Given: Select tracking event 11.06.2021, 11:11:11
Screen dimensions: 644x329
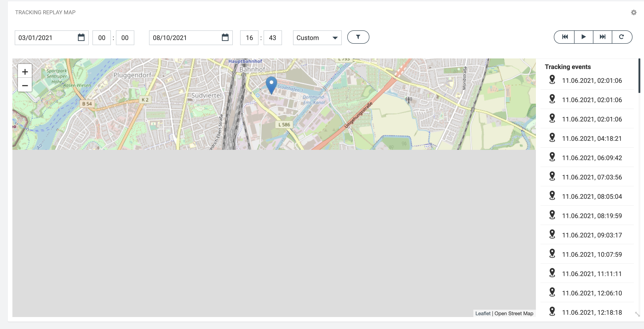Looking at the screenshot, I should pos(592,274).
